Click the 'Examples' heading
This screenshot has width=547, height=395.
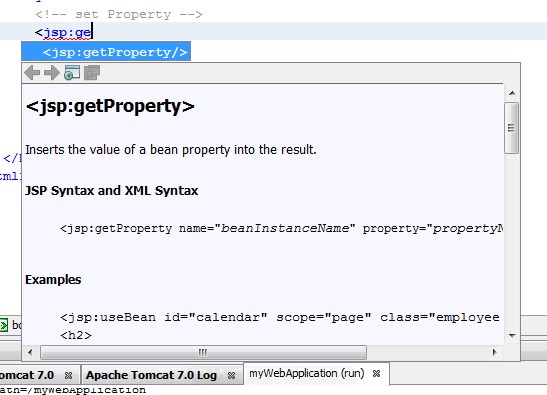pos(53,280)
